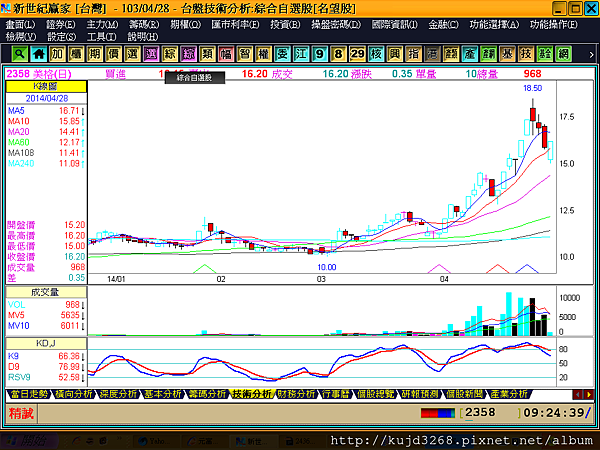The height and width of the screenshot is (450, 600).
Task: Open the 工具(T) menu
Action: [102, 37]
